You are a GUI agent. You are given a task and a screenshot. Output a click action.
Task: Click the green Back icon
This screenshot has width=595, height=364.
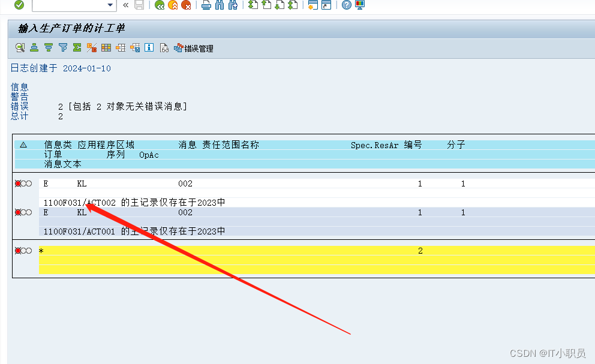tap(160, 5)
